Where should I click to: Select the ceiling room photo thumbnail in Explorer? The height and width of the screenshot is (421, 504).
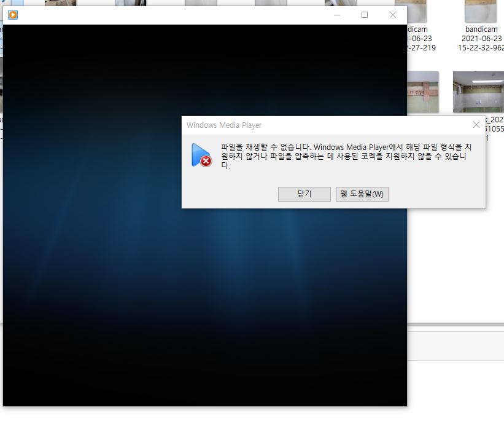[478, 92]
